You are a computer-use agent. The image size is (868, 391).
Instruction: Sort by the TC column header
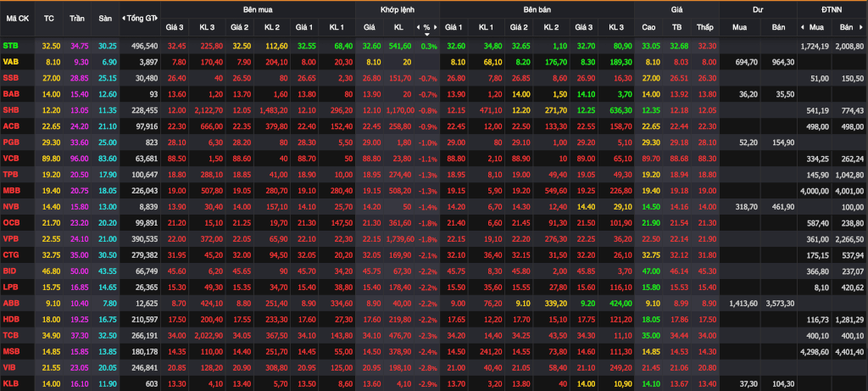48,19
